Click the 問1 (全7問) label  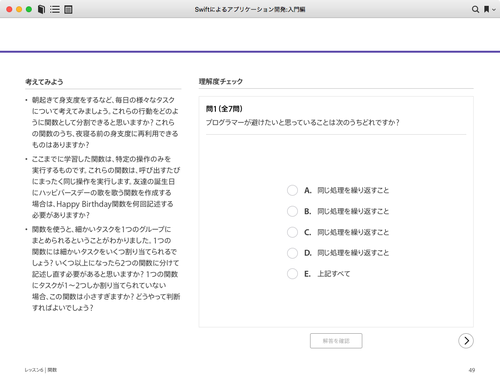point(224,109)
